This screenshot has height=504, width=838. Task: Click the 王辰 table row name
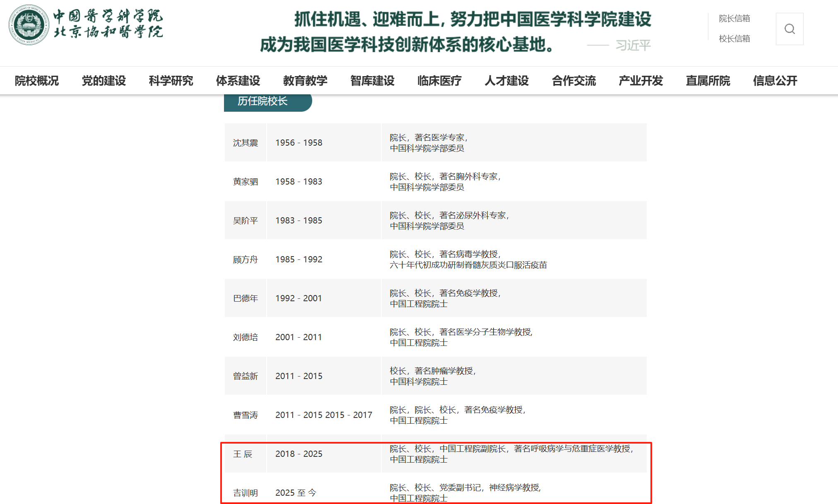243,454
